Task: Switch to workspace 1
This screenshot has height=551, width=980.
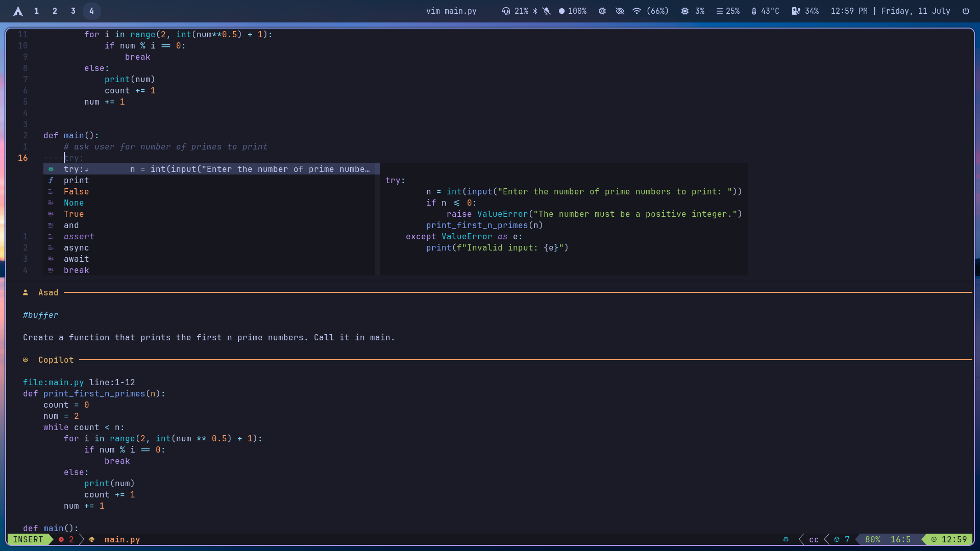Action: [x=36, y=11]
